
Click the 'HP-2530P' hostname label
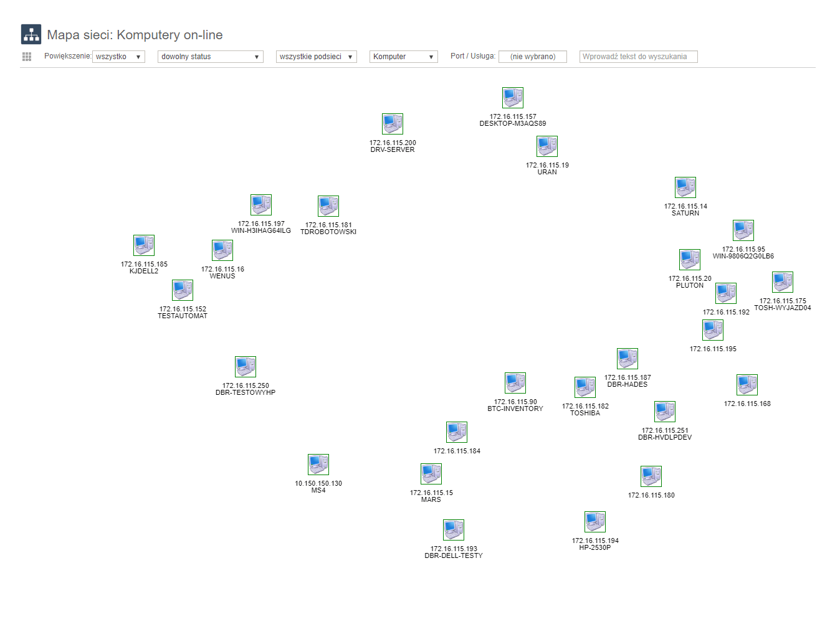(595, 548)
